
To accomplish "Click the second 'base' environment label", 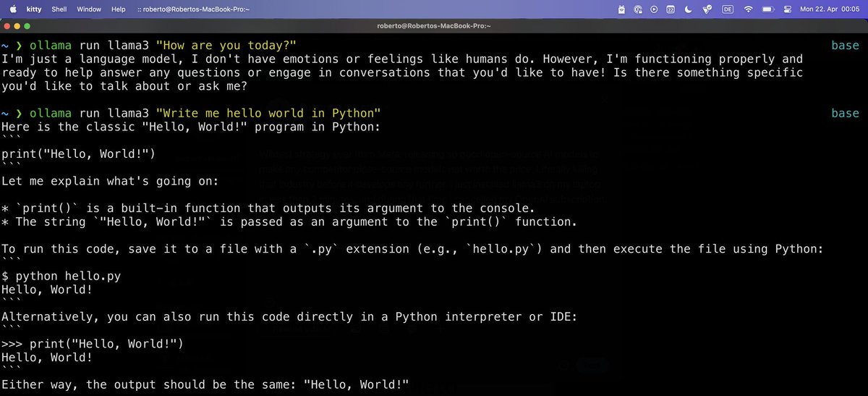I will [845, 114].
